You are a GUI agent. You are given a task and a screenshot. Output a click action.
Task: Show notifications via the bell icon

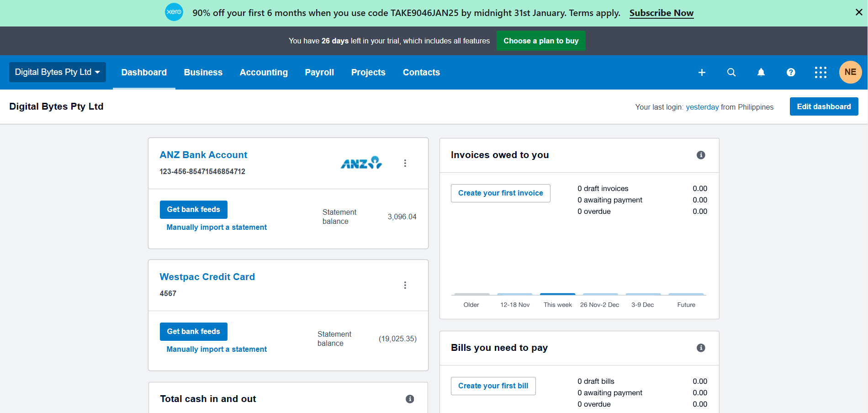761,72
